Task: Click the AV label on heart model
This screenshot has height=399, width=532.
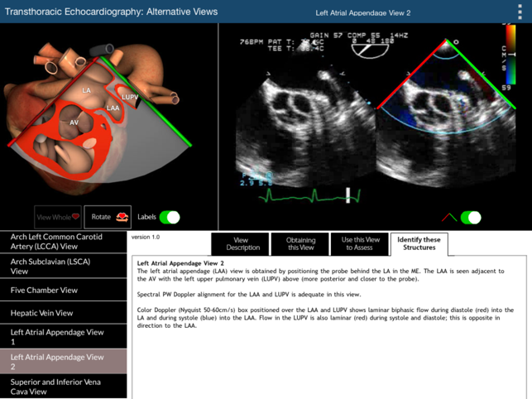Action: point(74,123)
